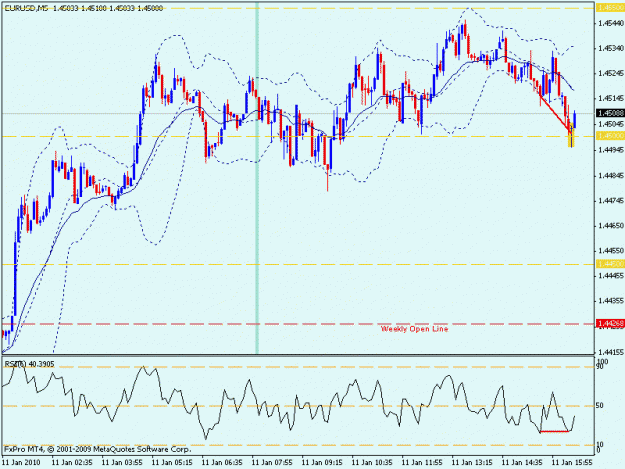Click the RSI scale value 10
625x469 pixels.
(x=601, y=444)
